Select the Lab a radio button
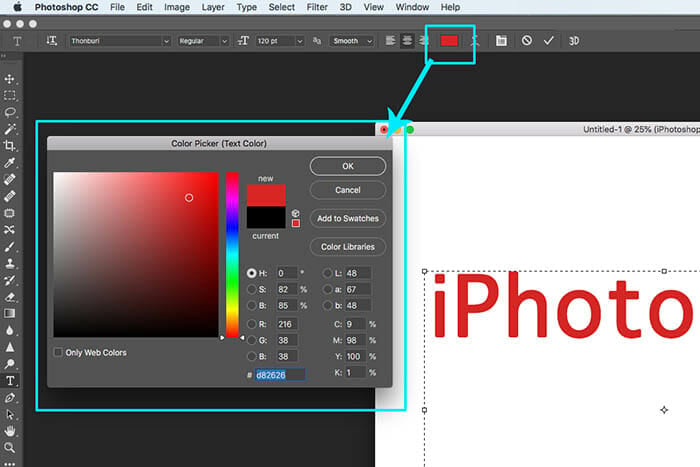Viewport: 700px width, 467px height. [x=327, y=289]
